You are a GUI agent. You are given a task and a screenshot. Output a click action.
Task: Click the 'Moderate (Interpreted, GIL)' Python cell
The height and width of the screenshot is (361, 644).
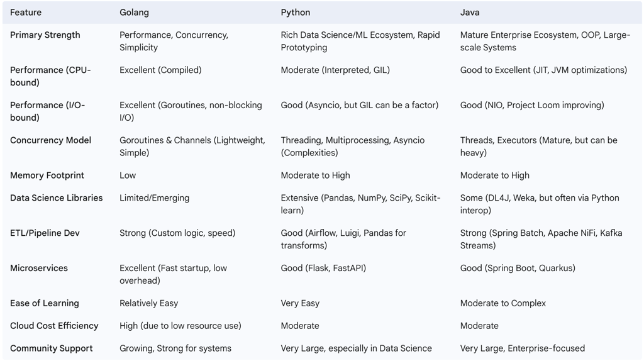(x=335, y=70)
